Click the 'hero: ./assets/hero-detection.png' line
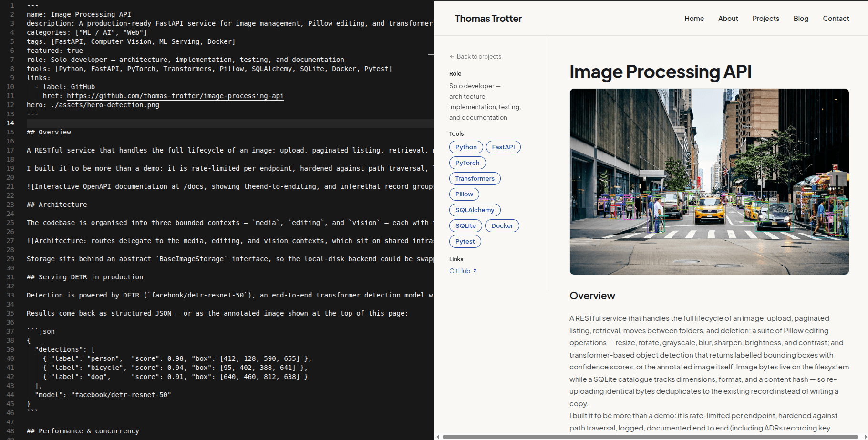This screenshot has width=868, height=440. [x=93, y=105]
